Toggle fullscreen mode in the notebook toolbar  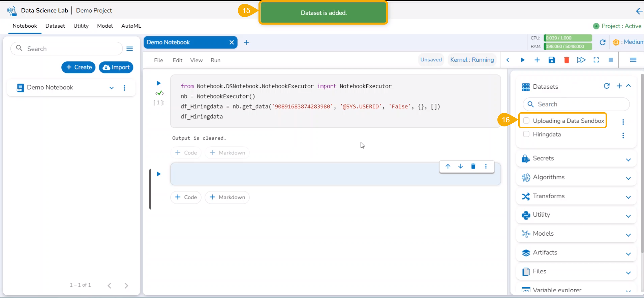(596, 60)
